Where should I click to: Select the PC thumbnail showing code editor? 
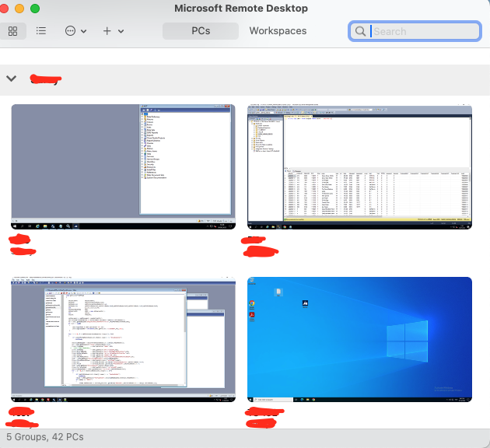pos(123,338)
